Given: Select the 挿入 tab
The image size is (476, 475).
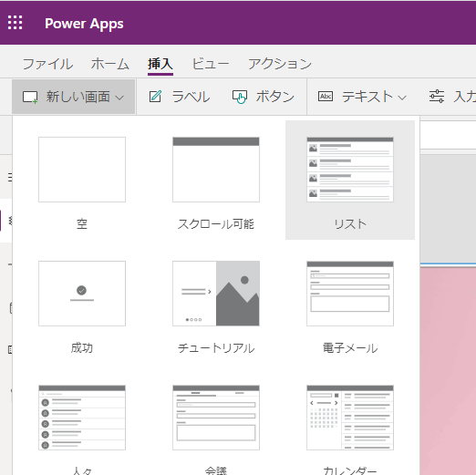Looking at the screenshot, I should (x=160, y=64).
